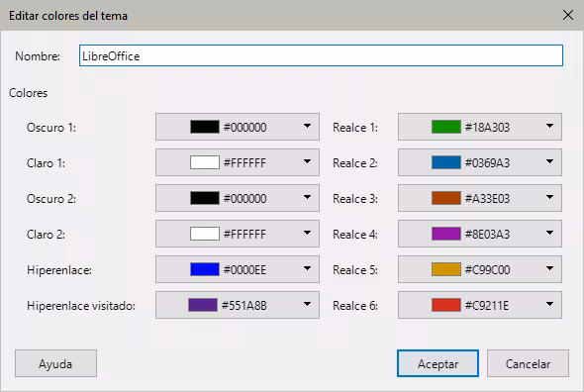584x392 pixels.
Task: Click the #A33E03 hex value text
Action: click(487, 199)
